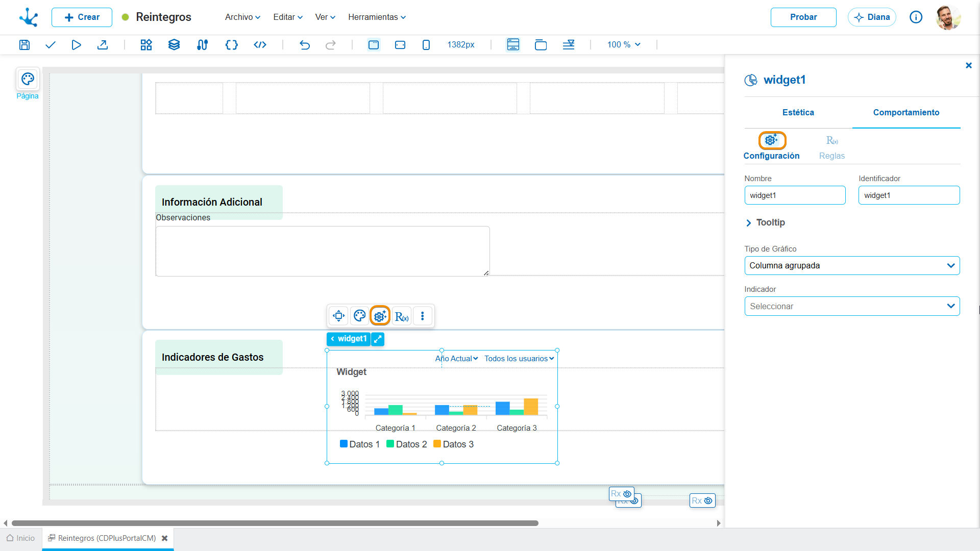The height and width of the screenshot is (551, 980).
Task: Click the publish export arrow icon
Action: (x=103, y=45)
